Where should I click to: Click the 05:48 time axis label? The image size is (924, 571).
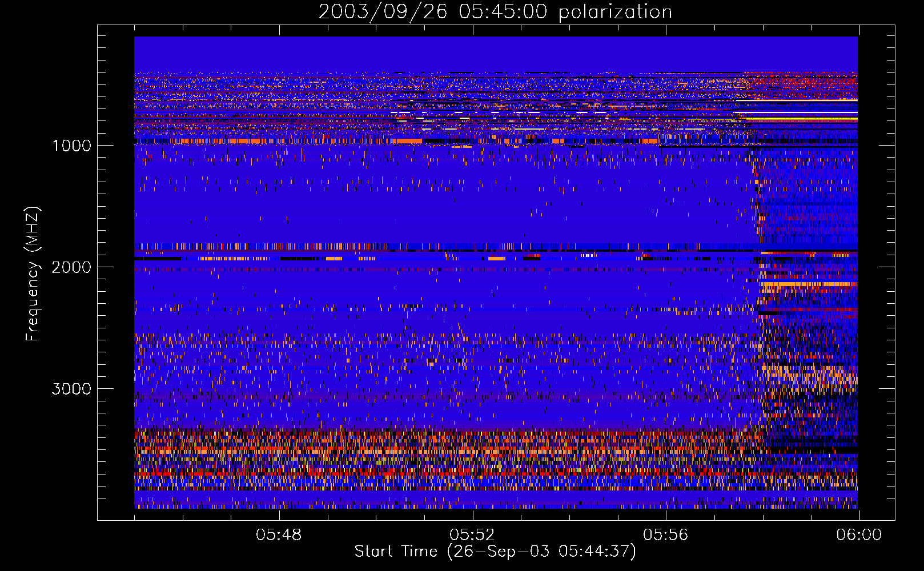click(279, 535)
